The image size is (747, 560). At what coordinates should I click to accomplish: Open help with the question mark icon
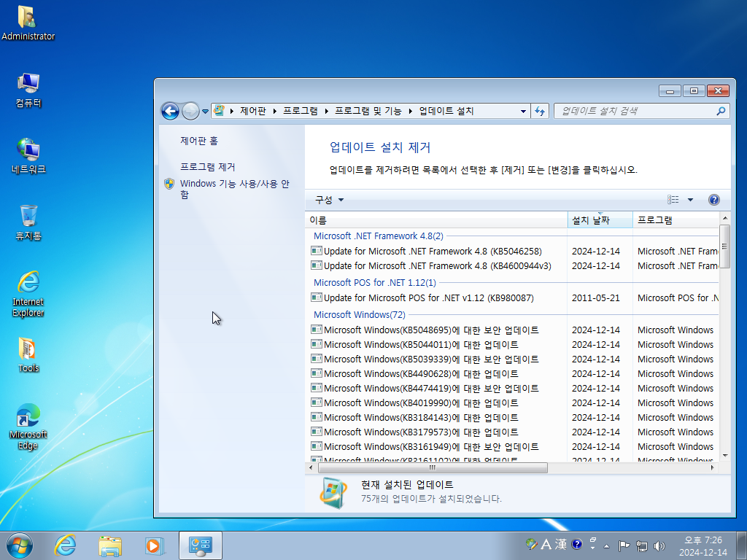pyautogui.click(x=713, y=200)
